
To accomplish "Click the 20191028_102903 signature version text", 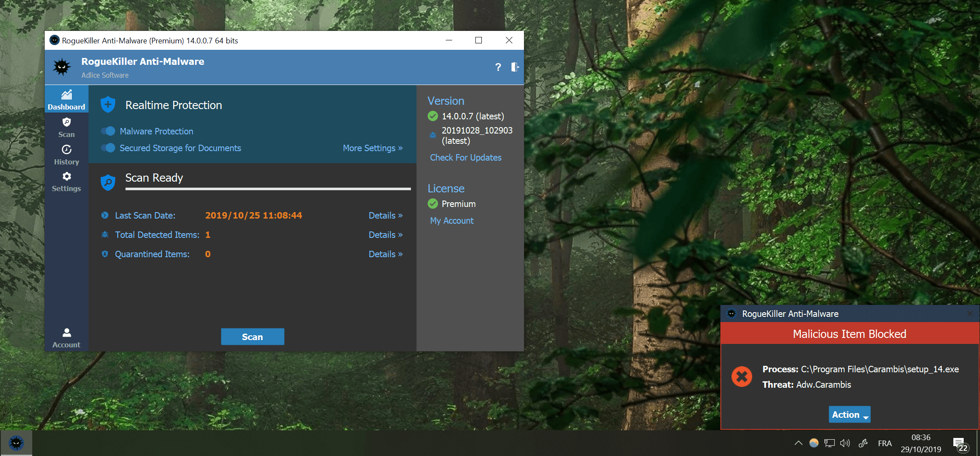I will pos(477,136).
